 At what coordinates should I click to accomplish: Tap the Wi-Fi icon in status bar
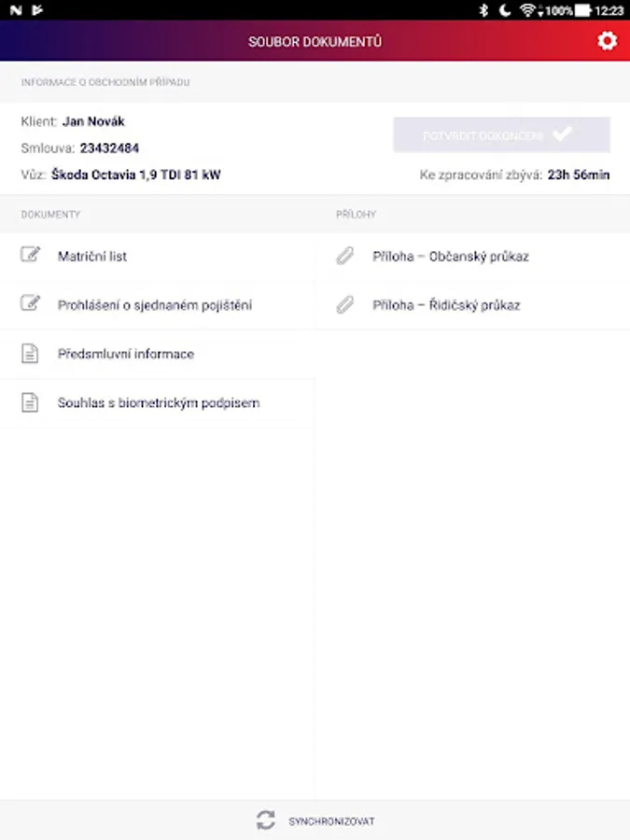[527, 10]
